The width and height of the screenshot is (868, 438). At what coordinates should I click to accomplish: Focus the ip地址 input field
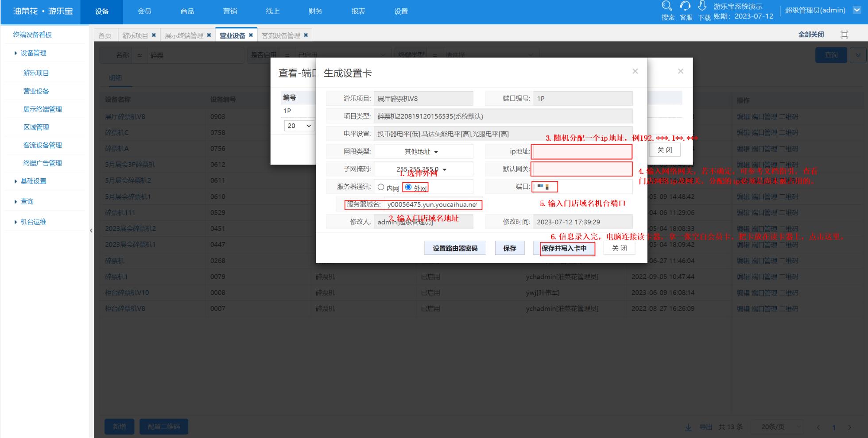coord(582,152)
